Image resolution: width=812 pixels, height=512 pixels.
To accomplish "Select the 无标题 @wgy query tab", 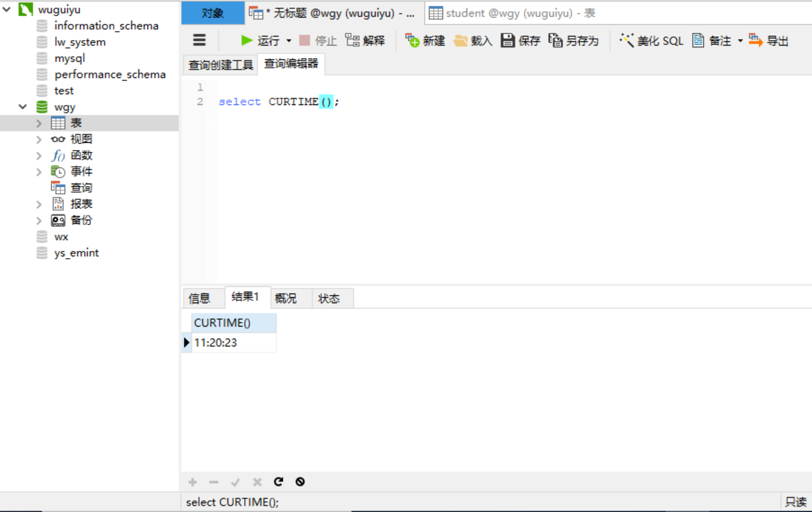I will tap(335, 13).
